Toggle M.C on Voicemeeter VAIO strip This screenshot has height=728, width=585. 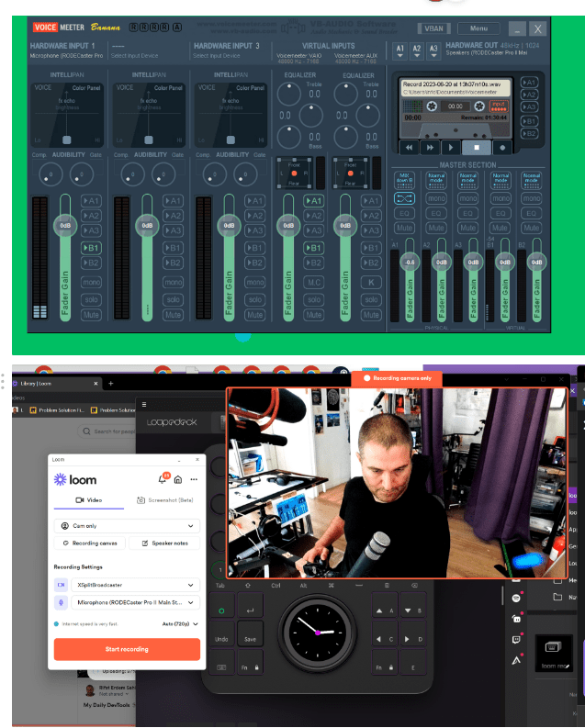(314, 282)
